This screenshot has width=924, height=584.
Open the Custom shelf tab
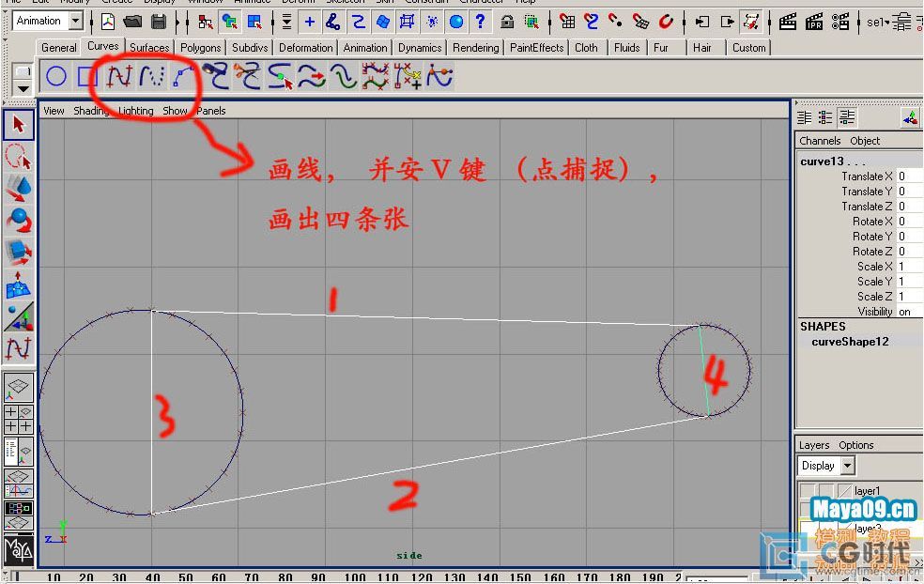(x=749, y=48)
